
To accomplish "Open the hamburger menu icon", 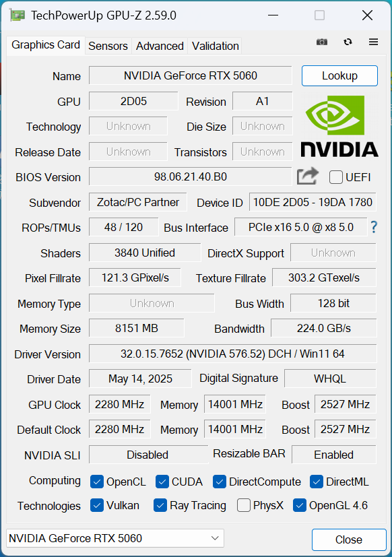I will point(373,42).
